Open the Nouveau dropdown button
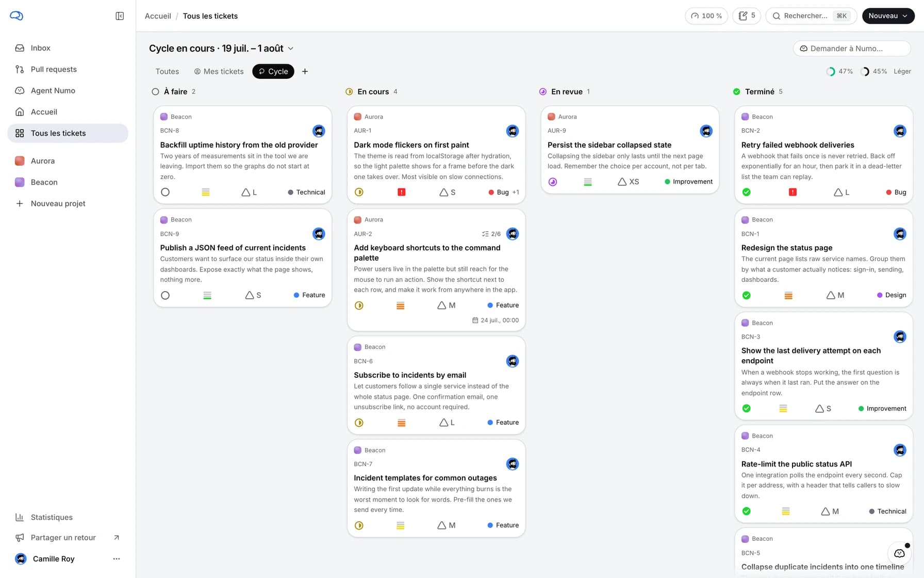 click(x=888, y=16)
